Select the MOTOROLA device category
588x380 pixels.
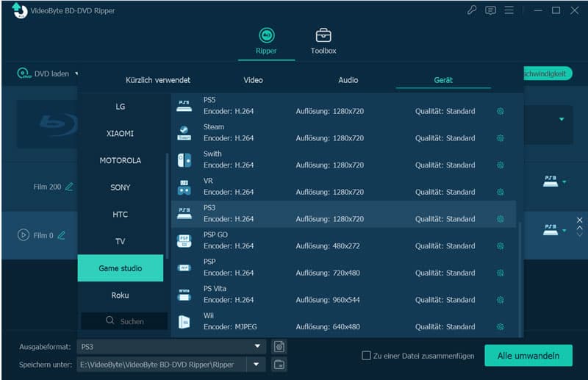(121, 160)
